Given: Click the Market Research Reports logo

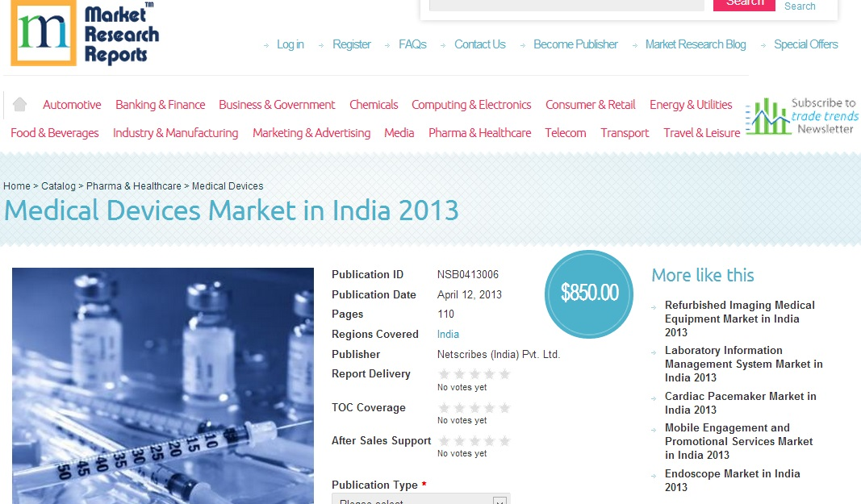Looking at the screenshot, I should (x=85, y=33).
